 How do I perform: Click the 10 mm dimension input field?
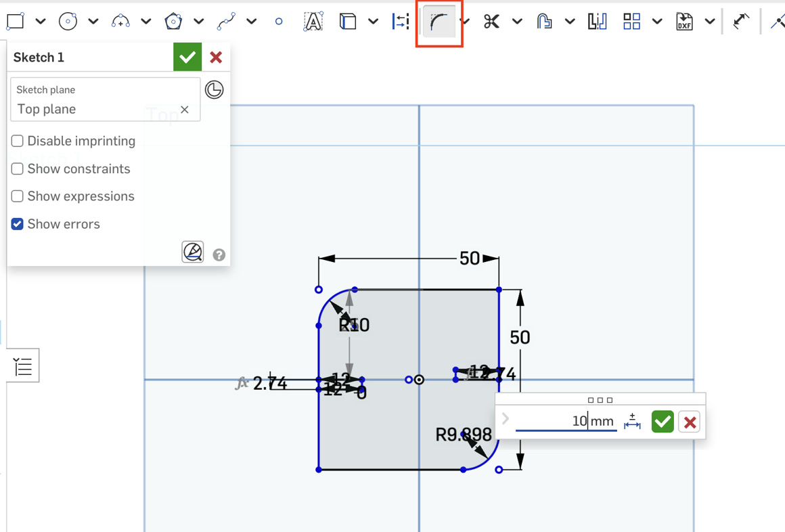566,421
